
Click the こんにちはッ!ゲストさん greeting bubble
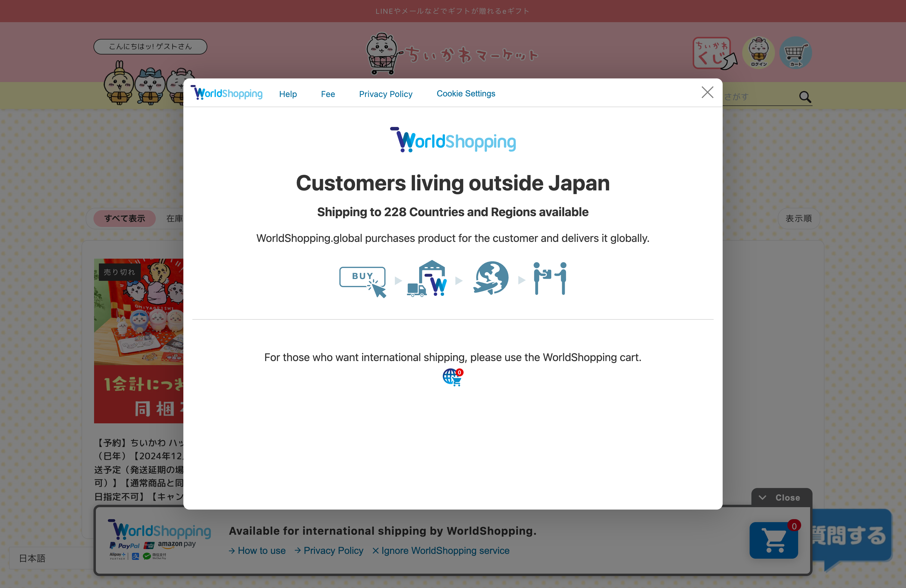[150, 46]
